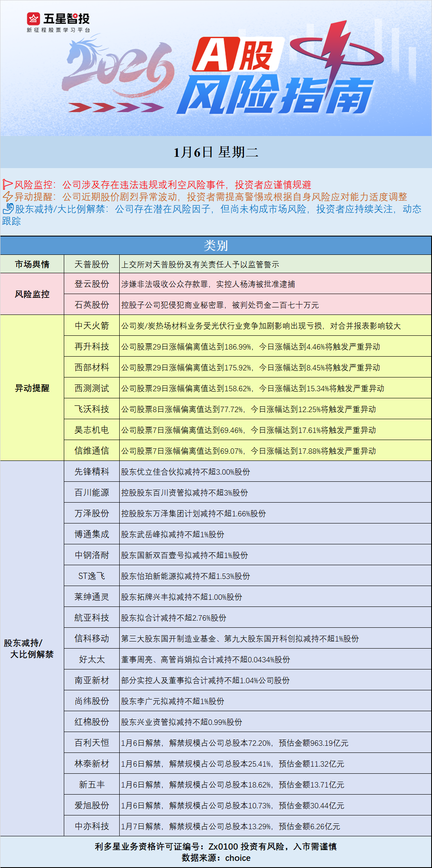This screenshot has width=432, height=868.
Task: Click the date text 1月6日 星期二
Action: [x=216, y=152]
